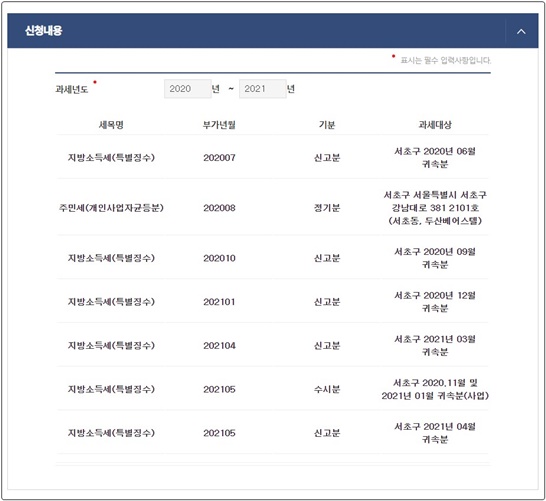Click the 수시분 cell
Viewport: 546px width, 501px height.
pos(327,389)
